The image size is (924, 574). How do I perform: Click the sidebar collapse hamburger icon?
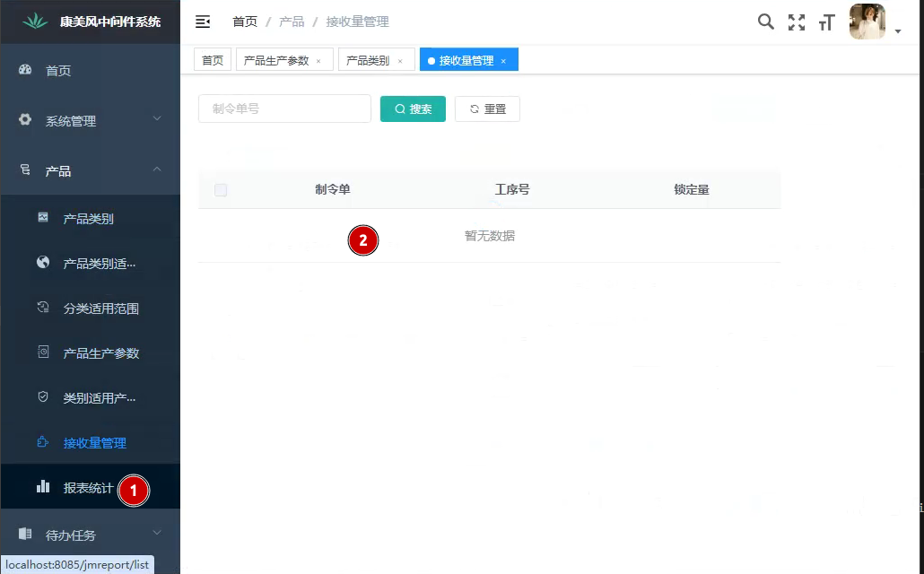tap(203, 22)
